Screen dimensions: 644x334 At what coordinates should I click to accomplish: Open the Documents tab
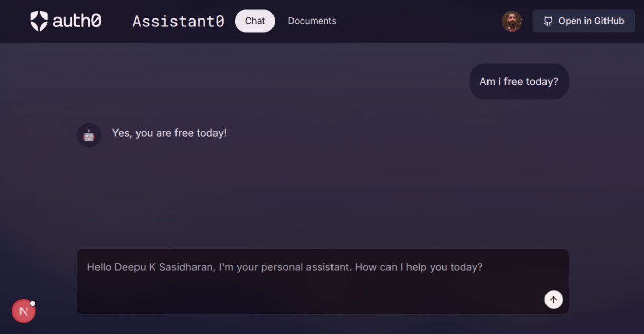pos(312,21)
